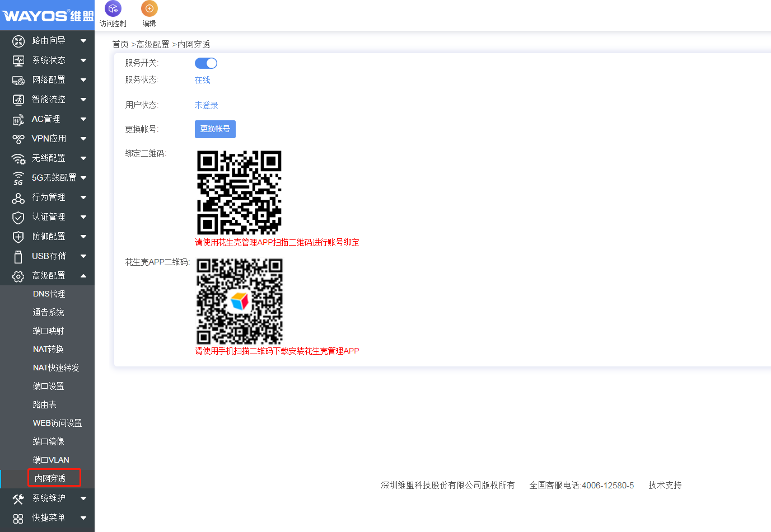Open NAT快速转发 submenu item
Viewport: 771px width, 532px height.
point(56,368)
